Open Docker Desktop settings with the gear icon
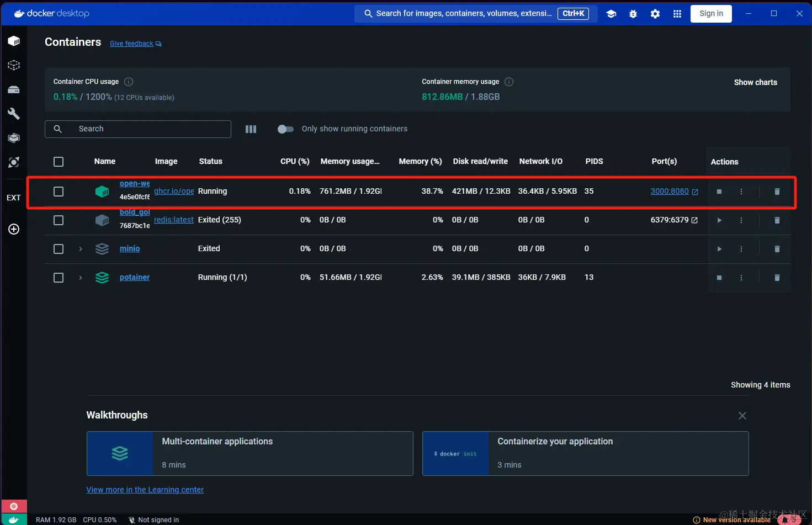812x525 pixels. [655, 13]
